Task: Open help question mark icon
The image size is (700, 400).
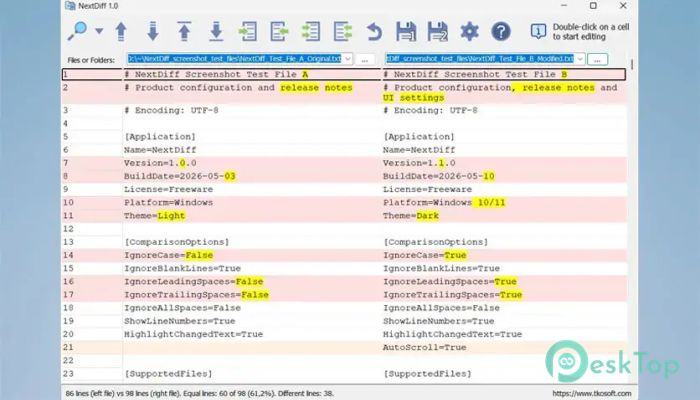Action: click(501, 32)
